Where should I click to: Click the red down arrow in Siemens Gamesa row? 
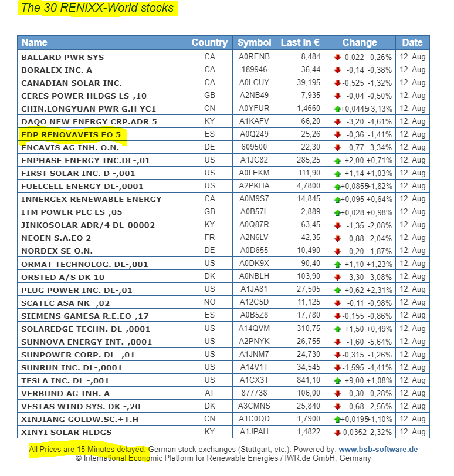click(x=337, y=316)
